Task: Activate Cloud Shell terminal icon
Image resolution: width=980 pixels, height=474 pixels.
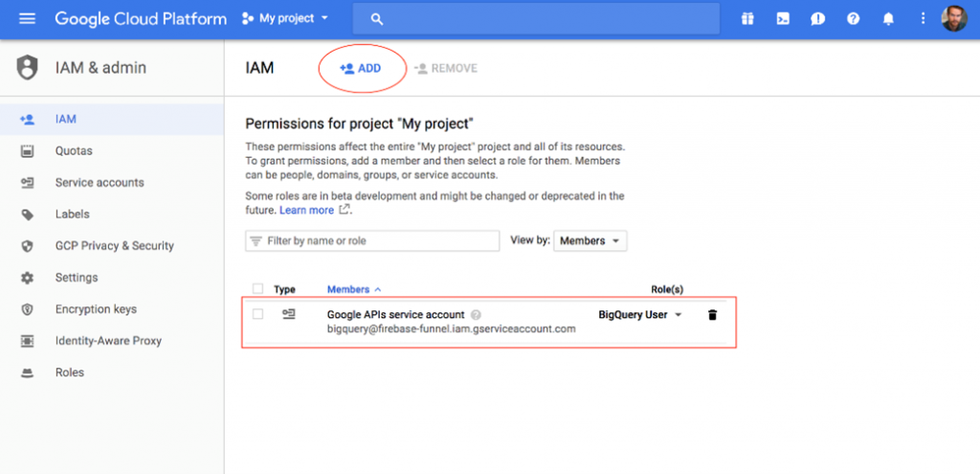Action: tap(783, 19)
